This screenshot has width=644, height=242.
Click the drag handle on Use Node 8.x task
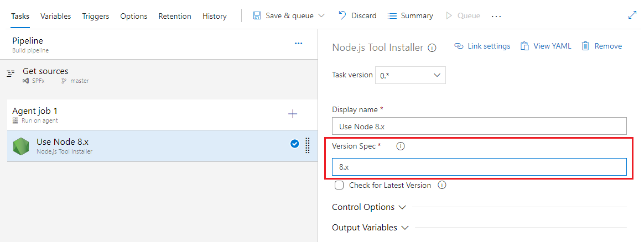pos(308,145)
